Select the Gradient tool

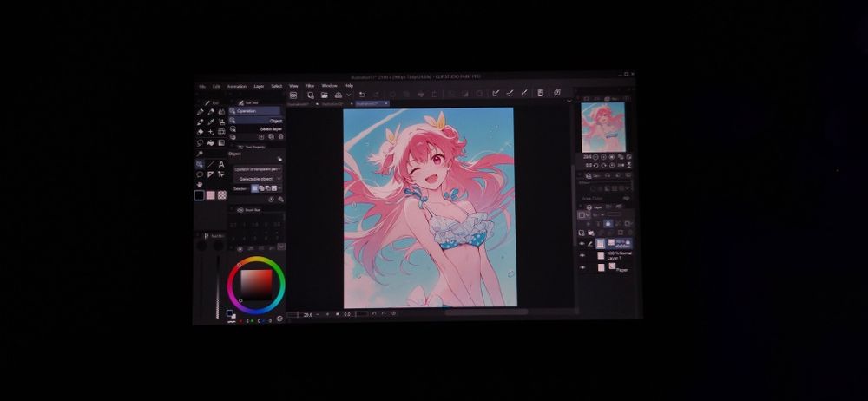(x=221, y=142)
